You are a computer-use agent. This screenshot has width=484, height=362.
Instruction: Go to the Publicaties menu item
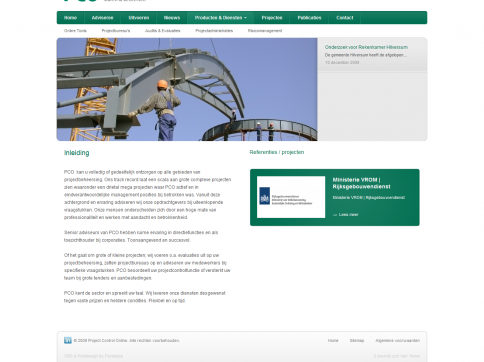pos(309,18)
